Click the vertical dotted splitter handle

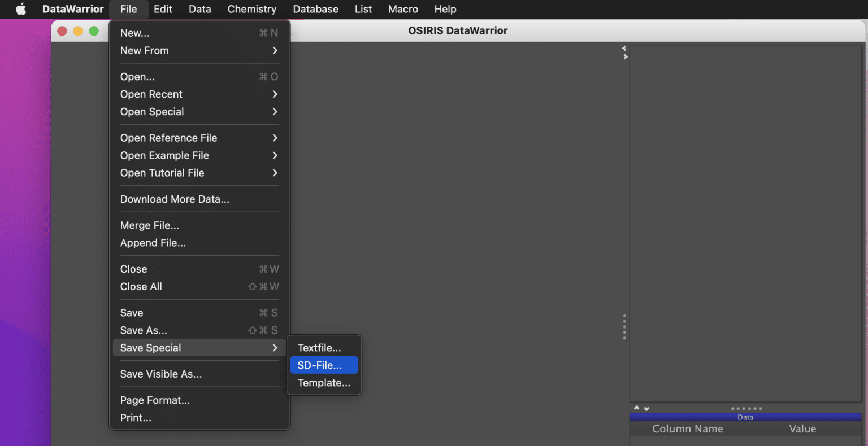tap(624, 327)
